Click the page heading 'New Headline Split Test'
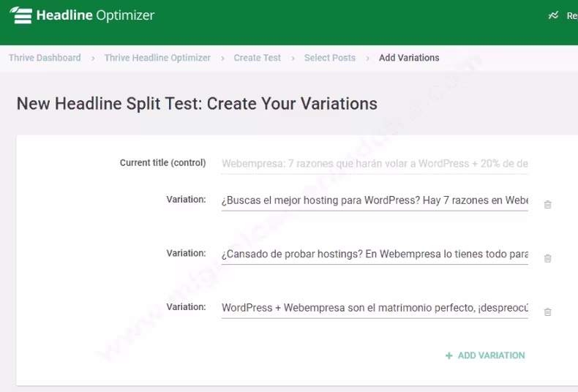 (197, 104)
